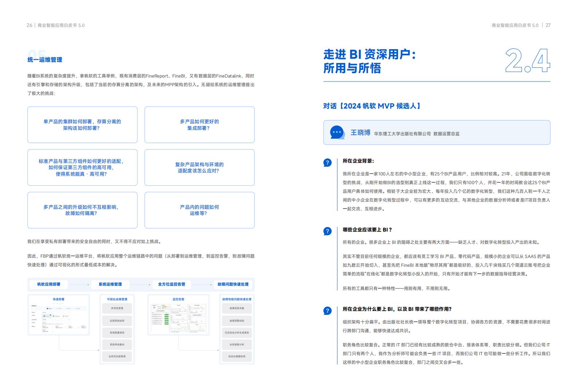The height and width of the screenshot is (392, 578).
Task: Click the card 标准产品与第三方组件如何更好的适配
Action: (82, 167)
